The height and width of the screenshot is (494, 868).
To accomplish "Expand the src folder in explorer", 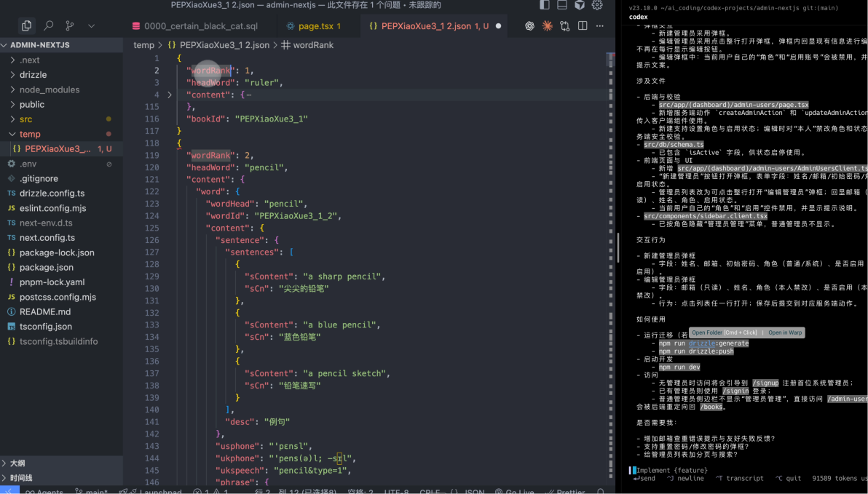I will pyautogui.click(x=25, y=119).
